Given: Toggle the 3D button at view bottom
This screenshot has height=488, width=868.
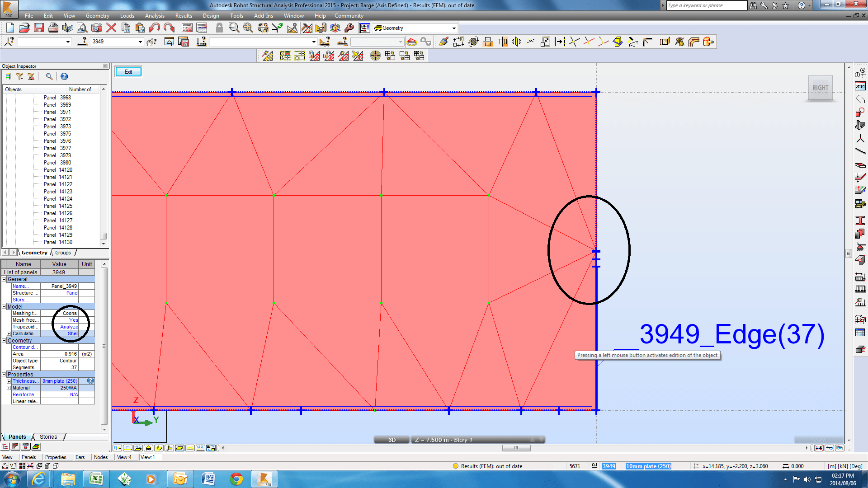Looking at the screenshot, I should [x=392, y=440].
